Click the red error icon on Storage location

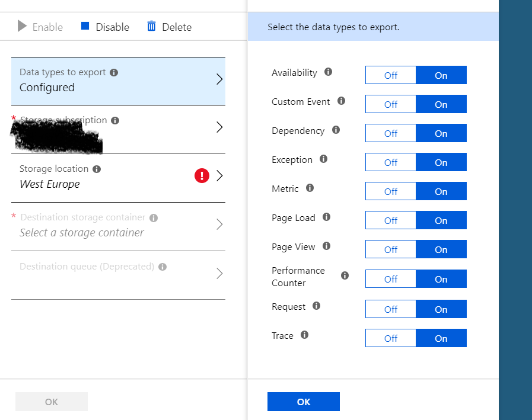point(202,176)
